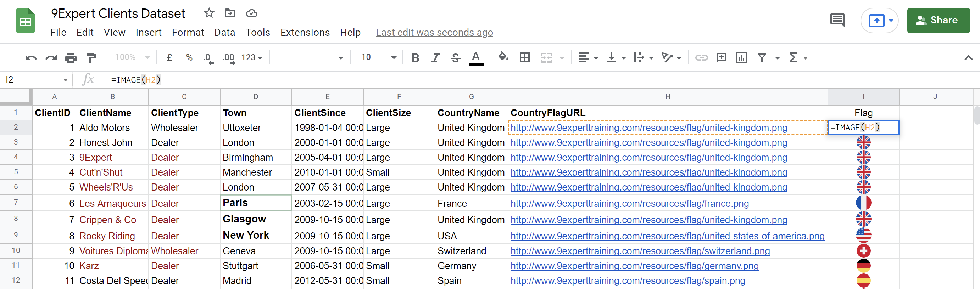
Task: Insert a chart using toolbar icon
Action: (x=741, y=58)
